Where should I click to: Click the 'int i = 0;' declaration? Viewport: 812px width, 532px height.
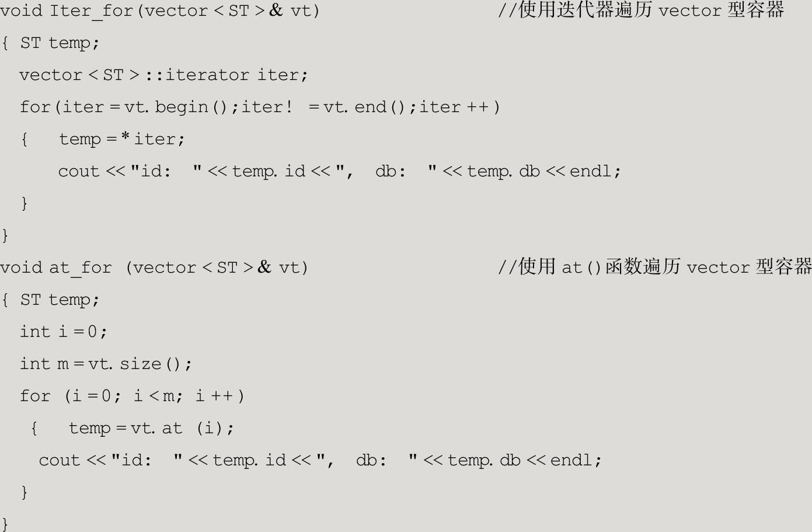tap(63, 332)
